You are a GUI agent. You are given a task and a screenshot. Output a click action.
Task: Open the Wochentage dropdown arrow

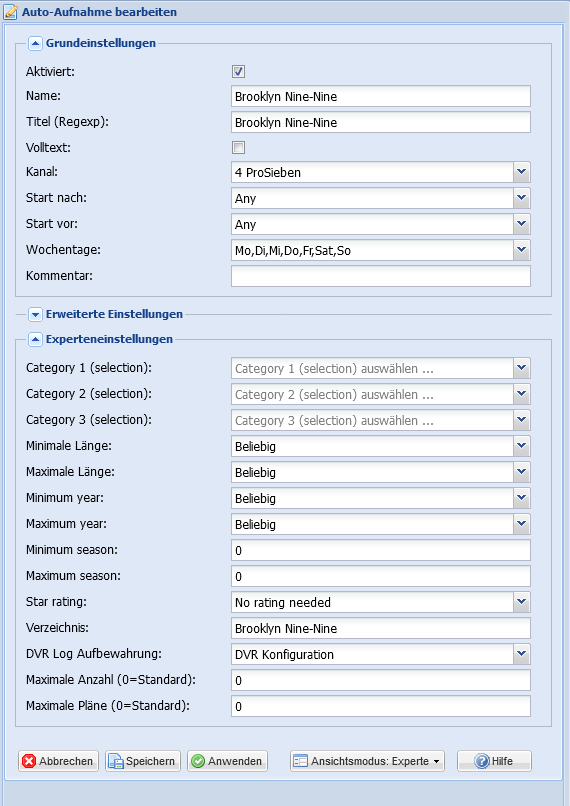[x=522, y=250]
